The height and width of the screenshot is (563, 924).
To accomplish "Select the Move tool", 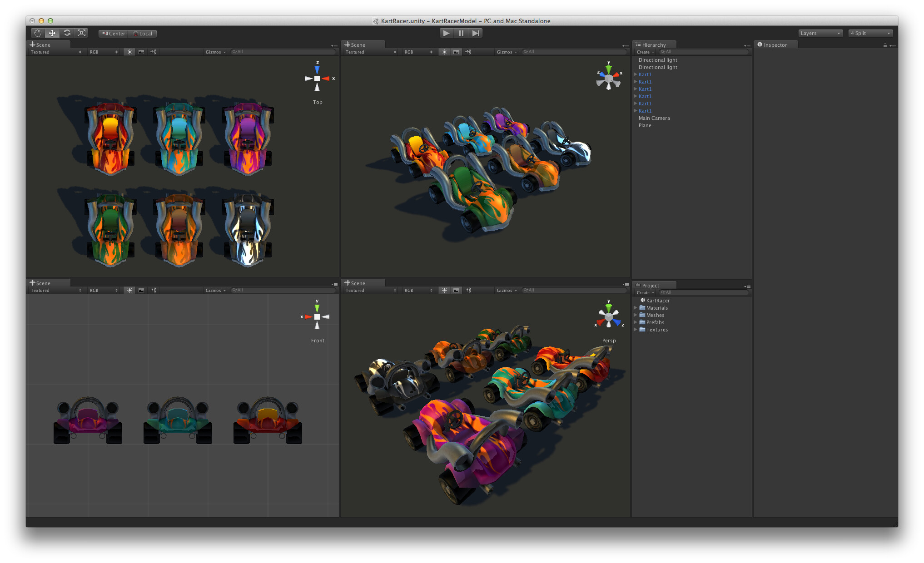I will [x=52, y=33].
